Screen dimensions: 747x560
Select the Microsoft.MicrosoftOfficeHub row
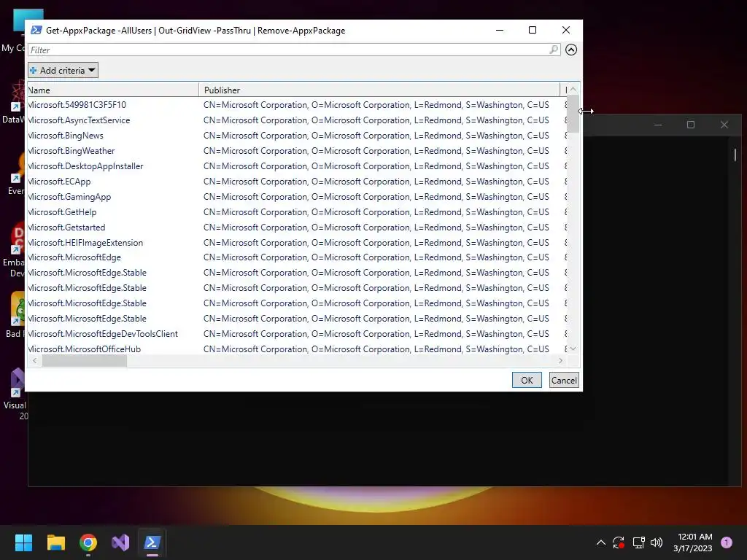pyautogui.click(x=296, y=349)
